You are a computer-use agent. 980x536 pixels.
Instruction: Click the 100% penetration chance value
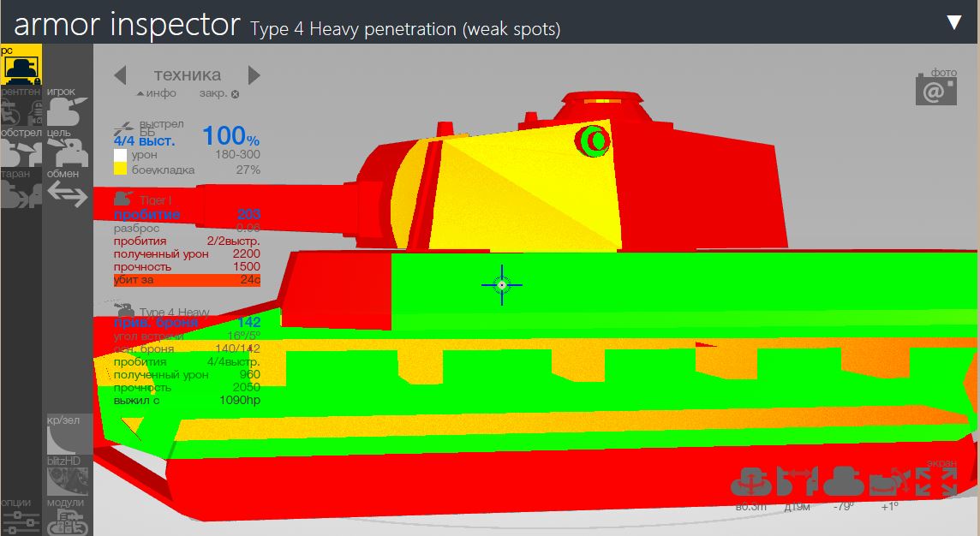(230, 135)
